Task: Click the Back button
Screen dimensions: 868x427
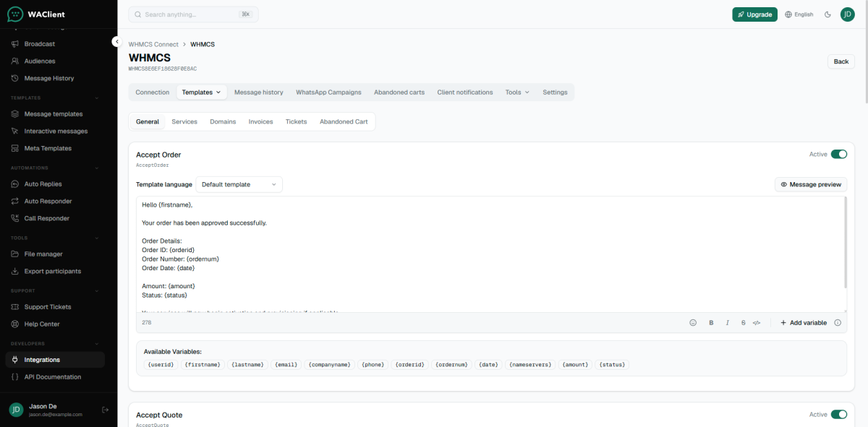Action: tap(841, 61)
